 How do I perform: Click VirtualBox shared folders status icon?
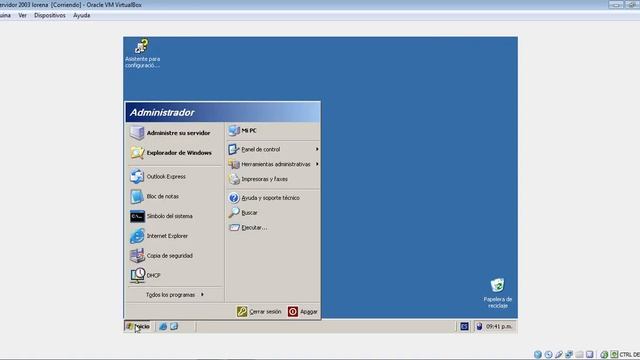pyautogui.click(x=579, y=355)
